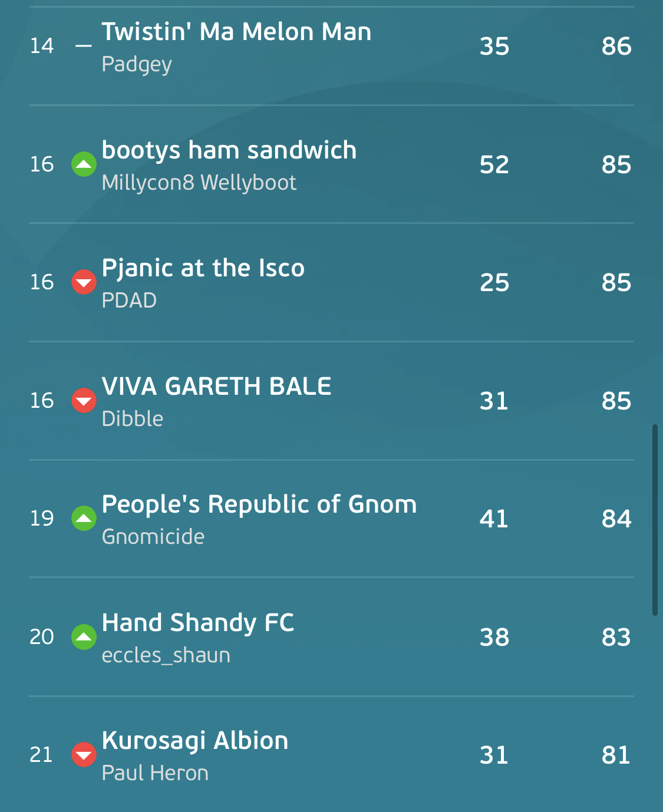Open team bootys ham sandwich
This screenshot has width=663, height=812.
click(x=229, y=150)
